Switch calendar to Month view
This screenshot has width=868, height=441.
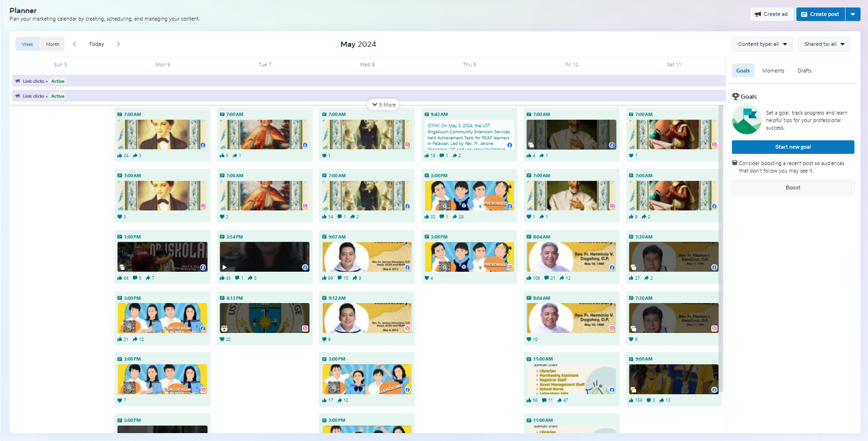[52, 44]
